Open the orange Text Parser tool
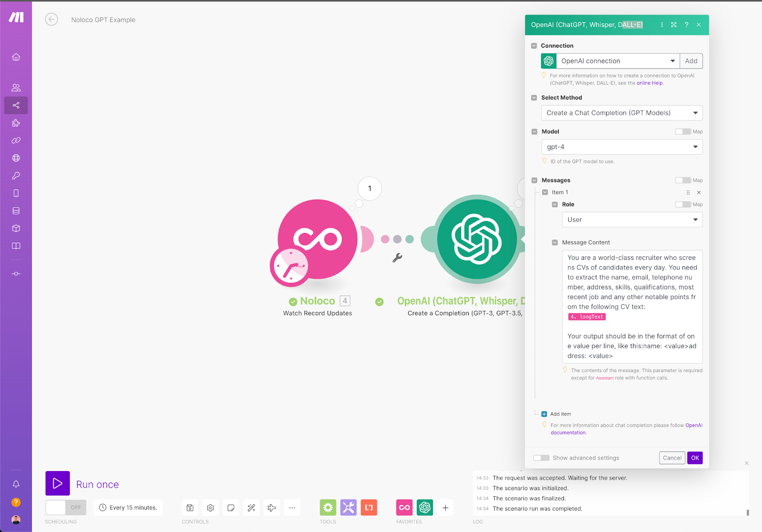Screen dimensions: 762x532 [x=369, y=507]
